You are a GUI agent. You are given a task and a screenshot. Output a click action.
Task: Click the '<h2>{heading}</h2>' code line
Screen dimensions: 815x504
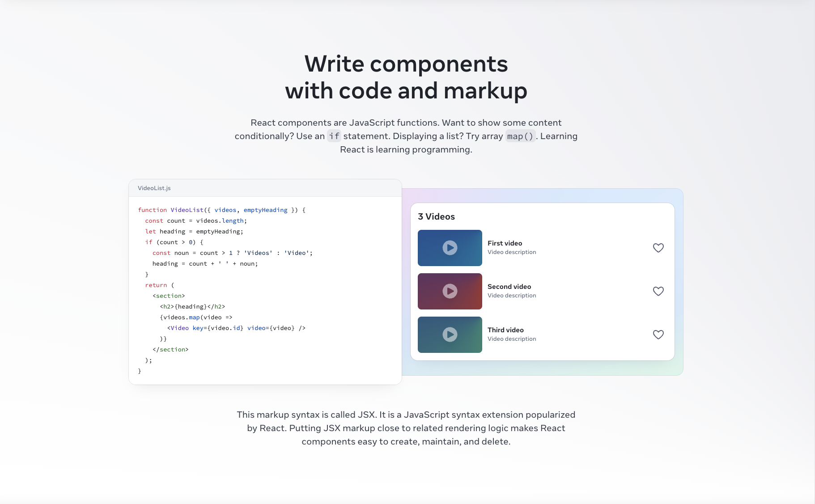(x=192, y=306)
